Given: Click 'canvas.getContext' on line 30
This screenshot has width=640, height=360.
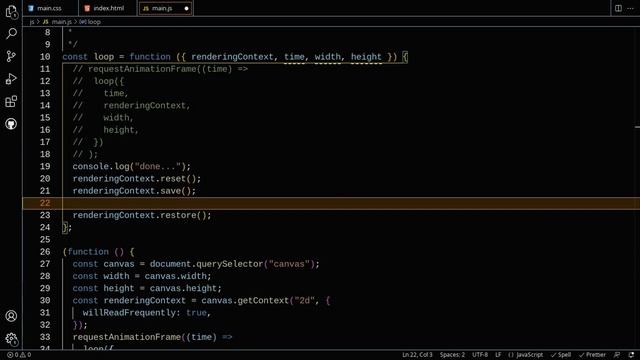Looking at the screenshot, I should 245,300.
